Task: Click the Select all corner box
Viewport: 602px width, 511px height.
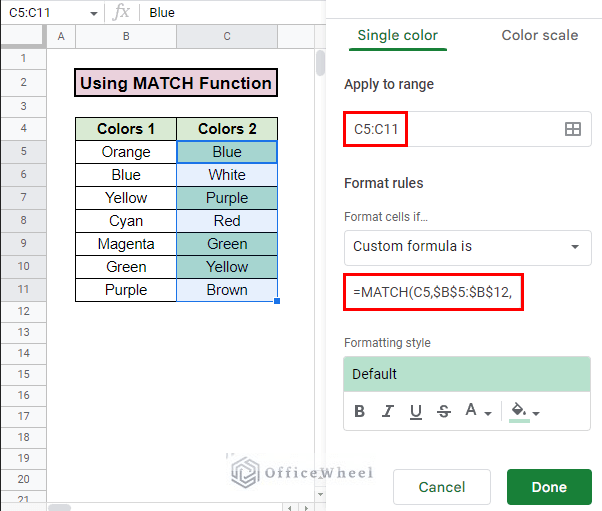Action: tap(23, 36)
